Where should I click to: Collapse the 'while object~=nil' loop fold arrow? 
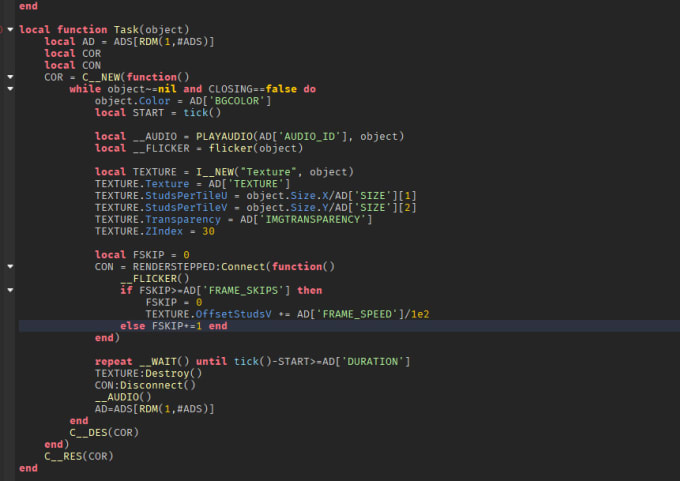tap(10, 89)
